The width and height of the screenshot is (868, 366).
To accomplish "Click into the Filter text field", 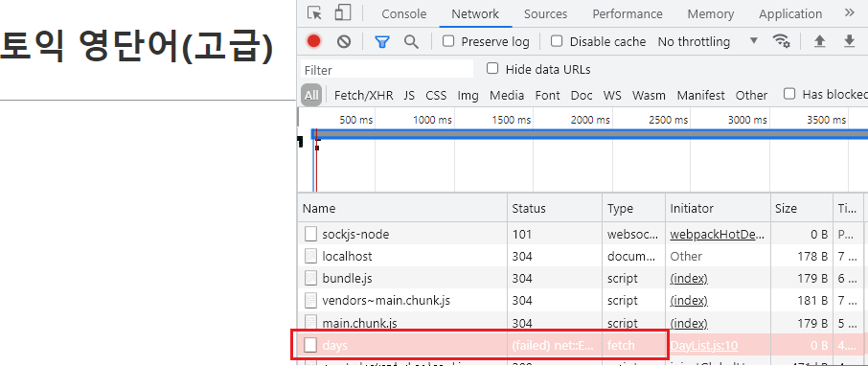I will [387, 70].
